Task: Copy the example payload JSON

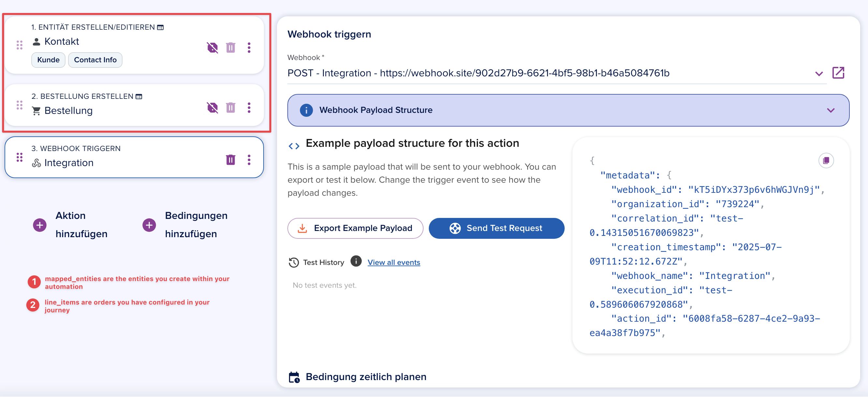Action: 827,161
